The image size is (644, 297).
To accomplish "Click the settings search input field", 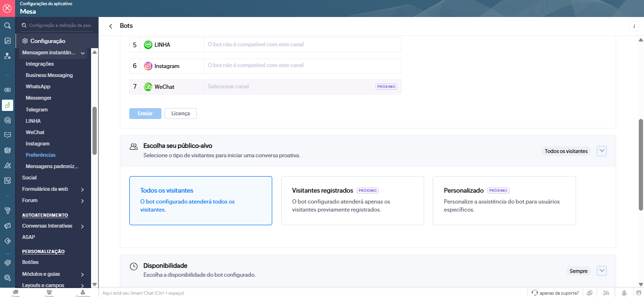I will pyautogui.click(x=60, y=25).
